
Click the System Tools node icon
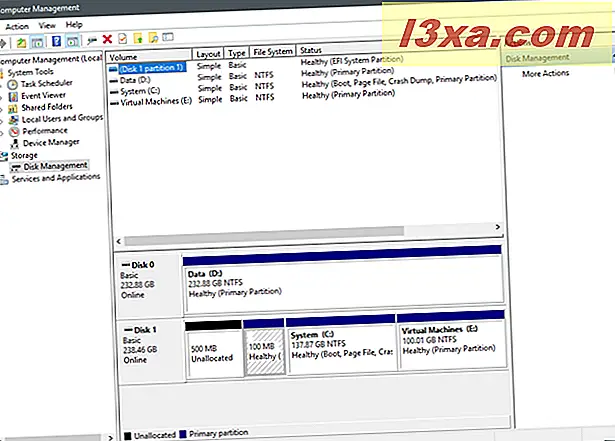2,73
